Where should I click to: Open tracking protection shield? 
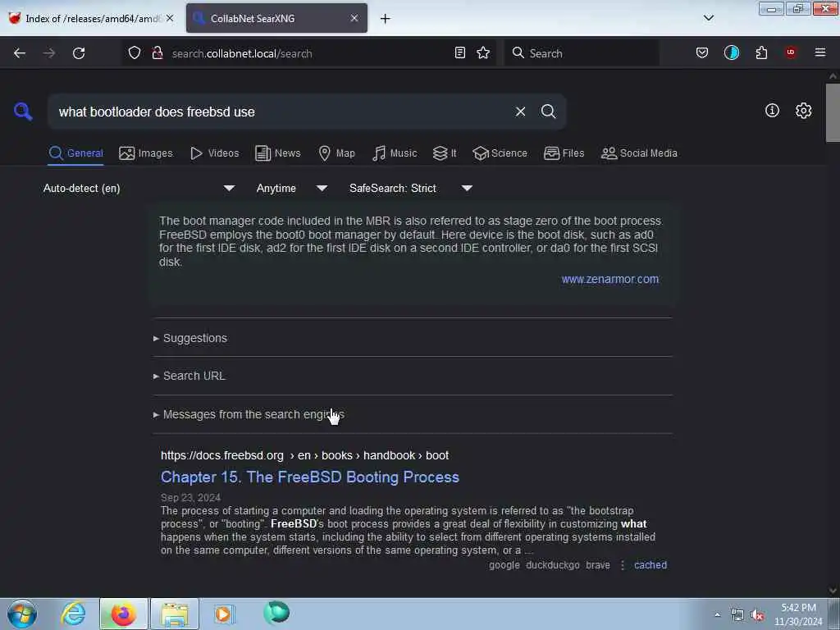point(135,52)
